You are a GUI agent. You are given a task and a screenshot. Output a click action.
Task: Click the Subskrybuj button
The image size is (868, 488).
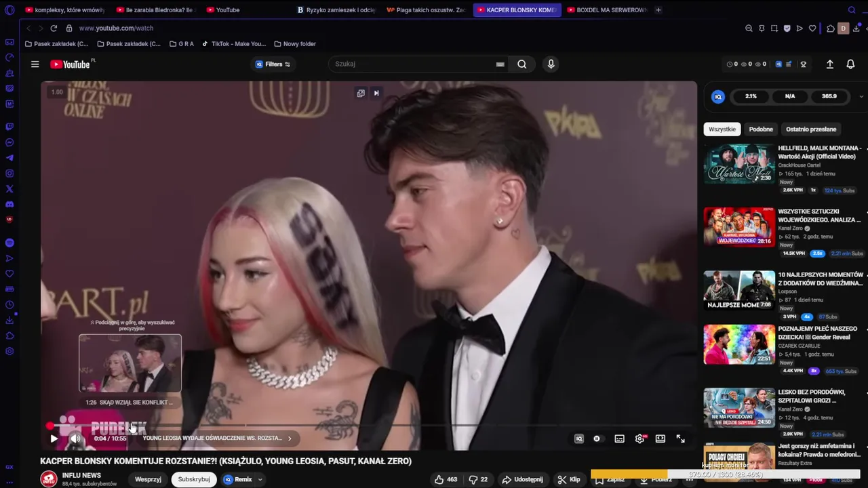194,479
